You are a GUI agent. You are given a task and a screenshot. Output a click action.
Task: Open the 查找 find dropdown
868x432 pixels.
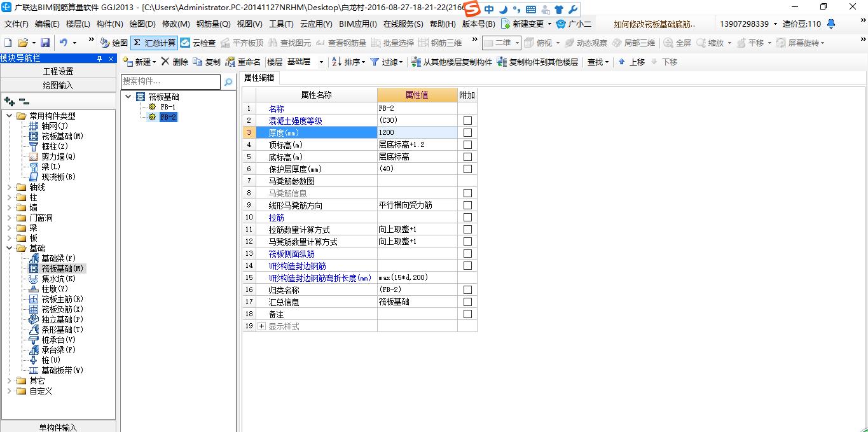[598, 62]
